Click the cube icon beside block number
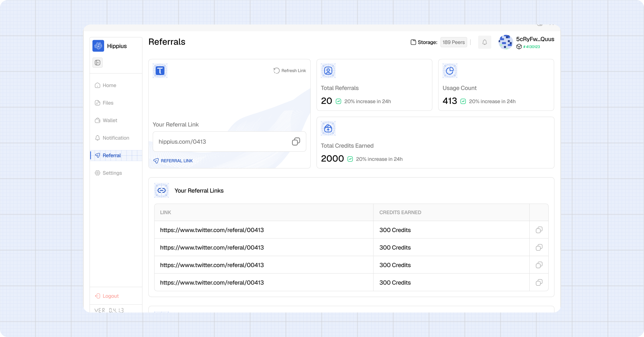The image size is (644, 337). pos(519,47)
